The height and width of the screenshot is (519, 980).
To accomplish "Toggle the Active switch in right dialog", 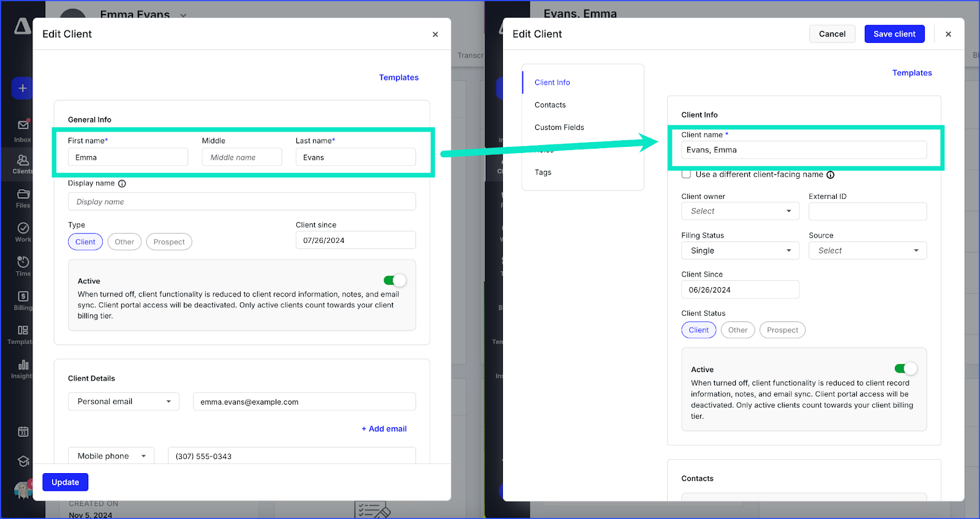I will (905, 368).
